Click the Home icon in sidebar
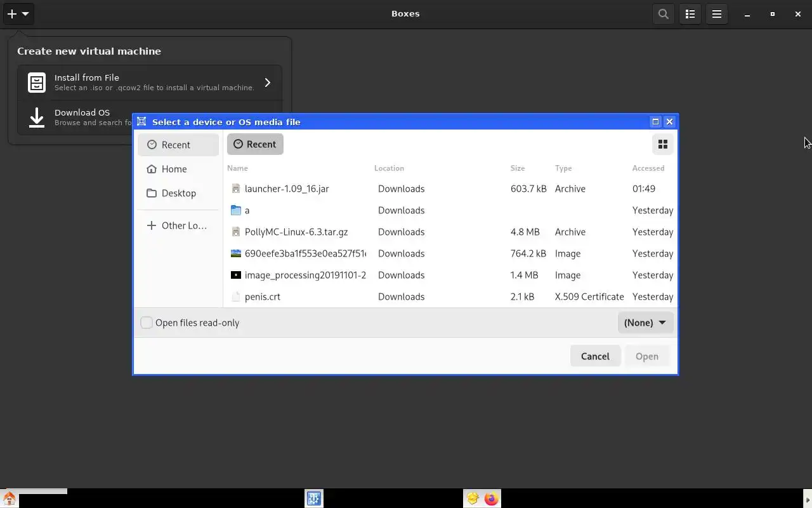 pos(151,169)
